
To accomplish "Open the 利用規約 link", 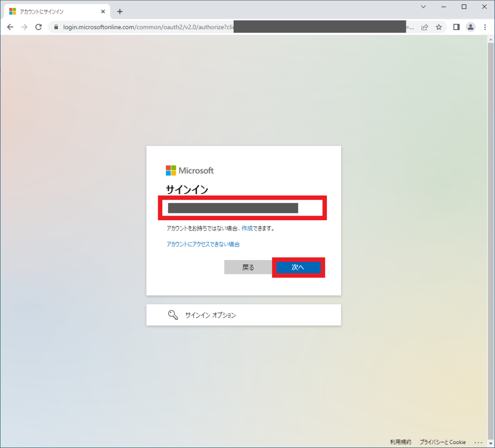I will 400,442.
